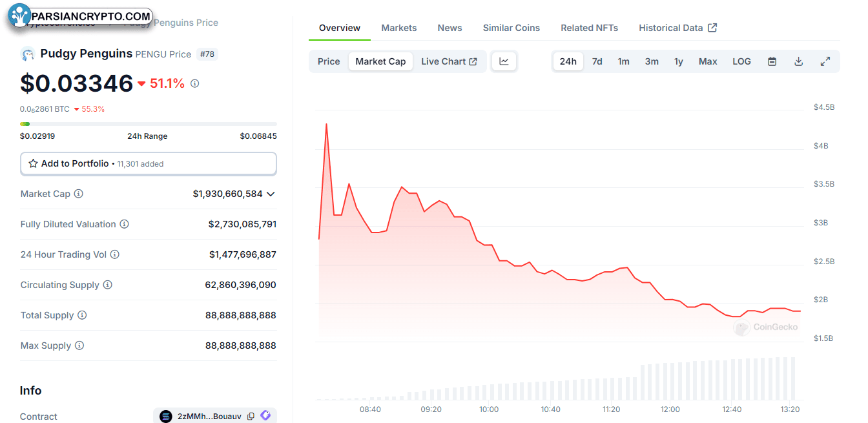This screenshot has width=868, height=423.
Task: Expand the chart to fullscreen
Action: pos(825,61)
